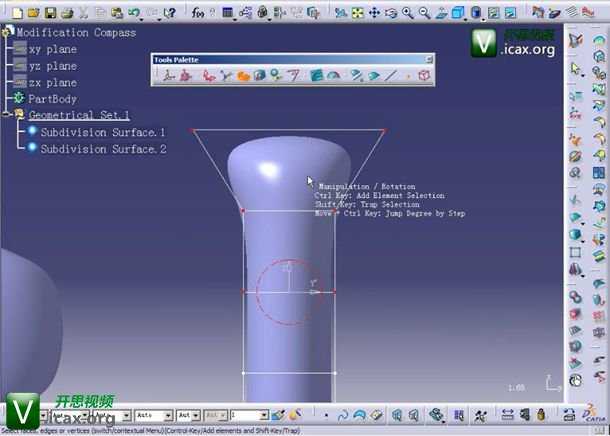Click the cube icon in Tools Palette
Image resolution: width=610 pixels, height=436 pixels.
(424, 75)
